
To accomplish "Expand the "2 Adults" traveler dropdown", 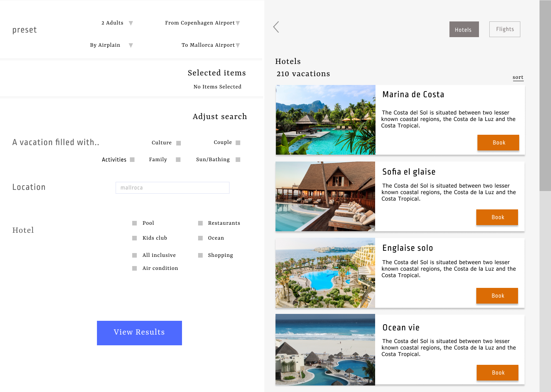I will (x=130, y=23).
